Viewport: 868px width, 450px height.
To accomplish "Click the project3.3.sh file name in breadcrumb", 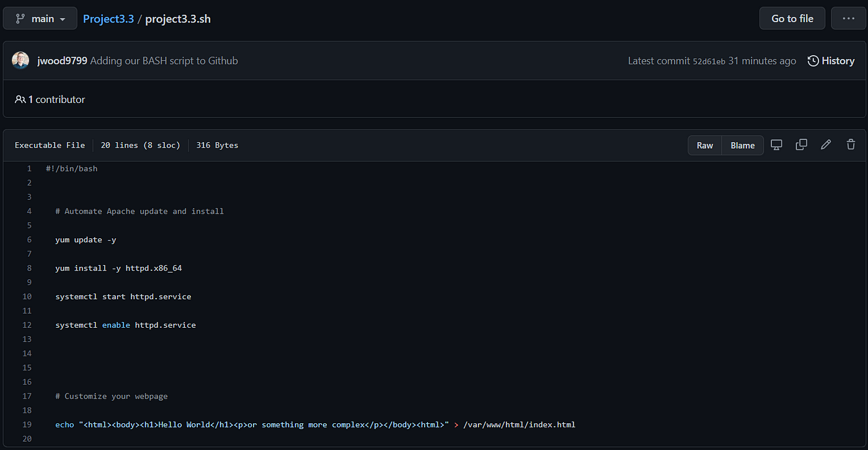I will tap(178, 19).
